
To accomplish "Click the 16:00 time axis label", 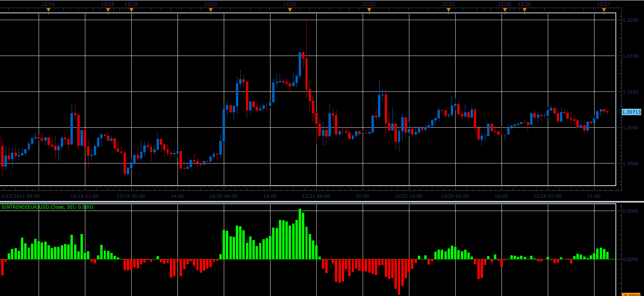I will click(x=501, y=197).
